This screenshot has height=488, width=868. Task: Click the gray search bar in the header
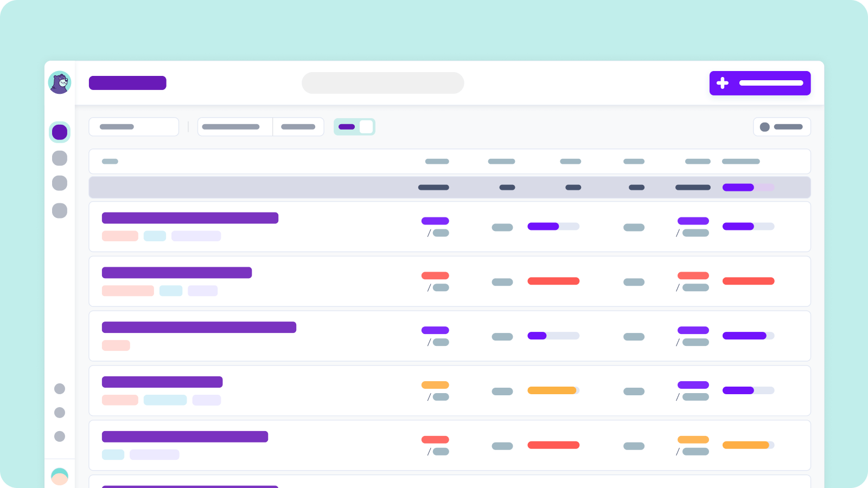click(x=383, y=83)
